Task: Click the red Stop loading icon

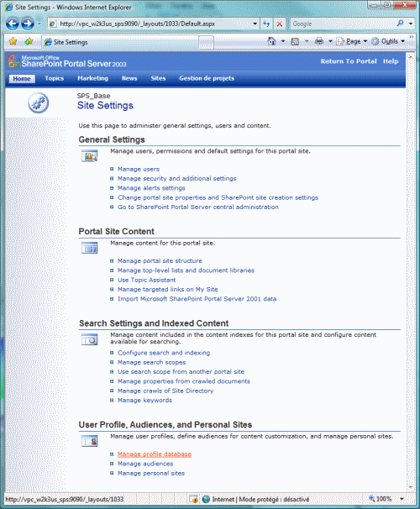Action: 280,24
